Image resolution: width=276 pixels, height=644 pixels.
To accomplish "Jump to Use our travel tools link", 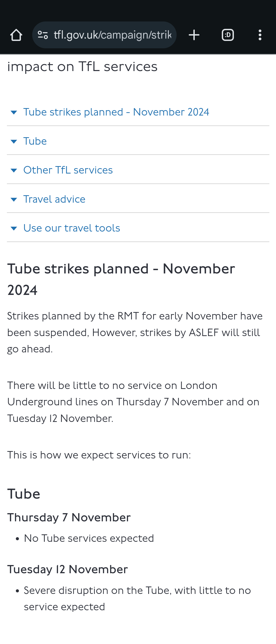I will [72, 228].
